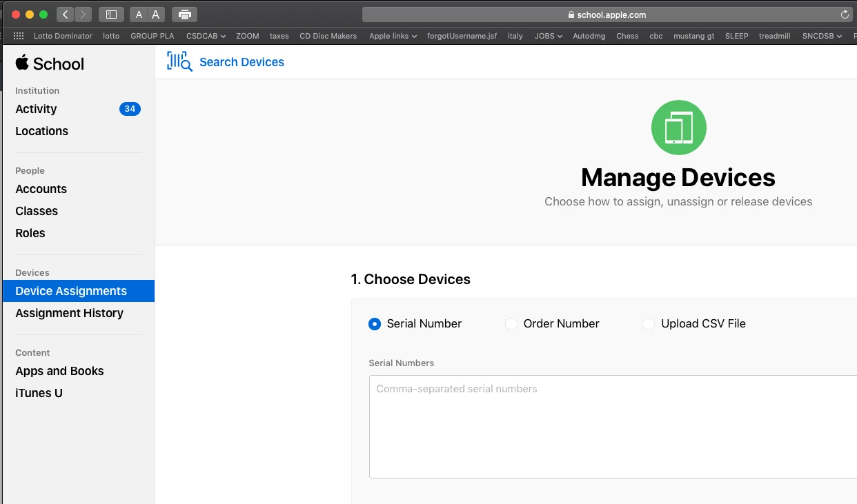Click the '1. Choose Devices' heading
The image size is (857, 504).
pos(411,279)
